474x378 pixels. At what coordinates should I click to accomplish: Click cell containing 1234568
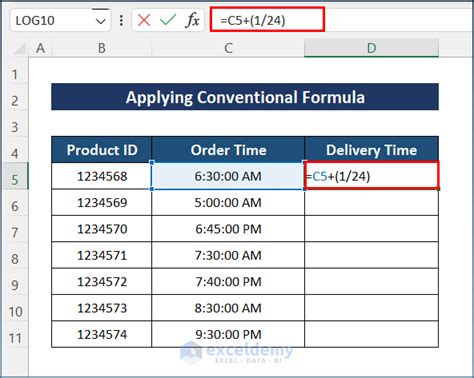click(102, 176)
